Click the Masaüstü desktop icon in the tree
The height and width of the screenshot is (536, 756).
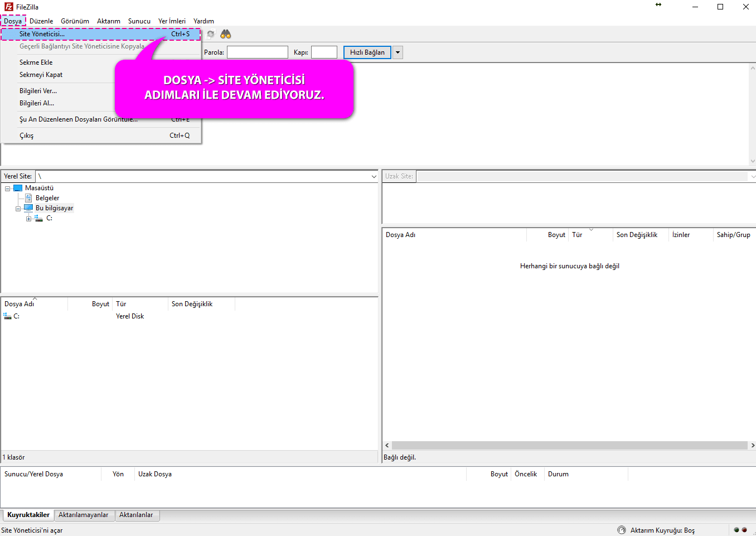pyautogui.click(x=18, y=188)
